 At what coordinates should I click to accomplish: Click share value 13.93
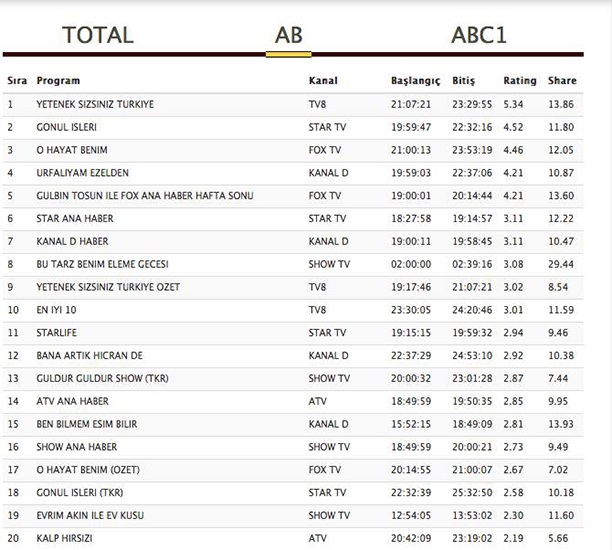[561, 424]
